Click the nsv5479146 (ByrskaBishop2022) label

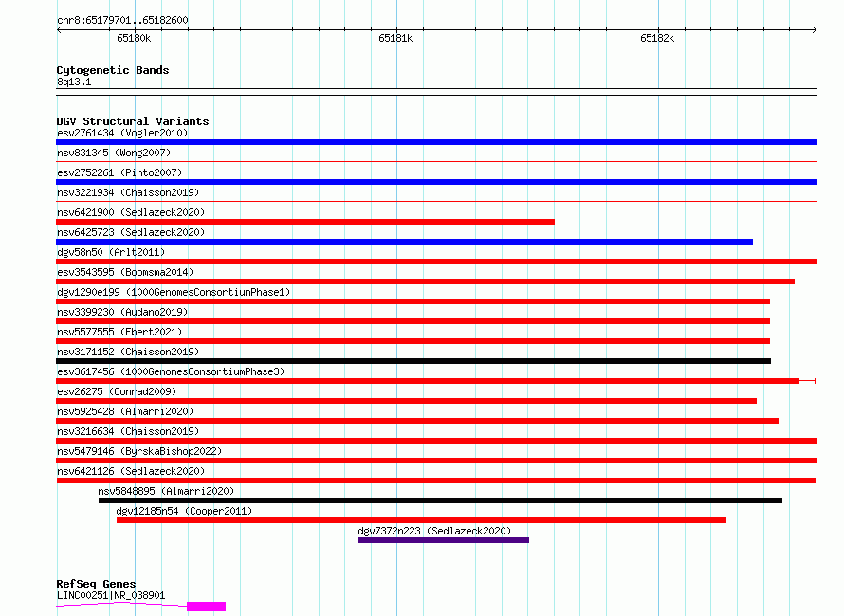click(139, 451)
